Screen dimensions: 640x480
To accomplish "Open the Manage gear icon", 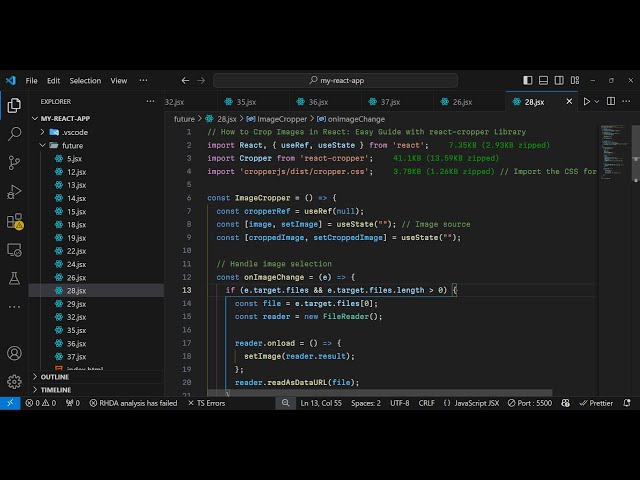I will tap(14, 381).
